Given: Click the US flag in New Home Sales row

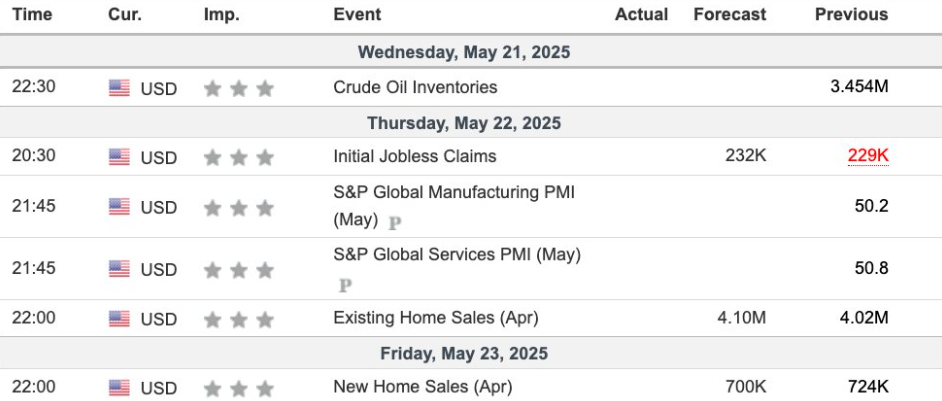Looking at the screenshot, I should tap(119, 387).
